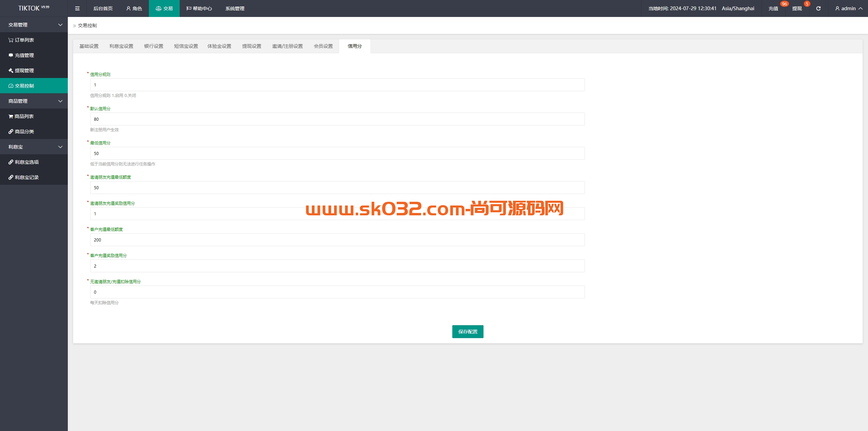This screenshot has width=868, height=431.
Task: Switch to the 提现设置 tab
Action: (252, 46)
